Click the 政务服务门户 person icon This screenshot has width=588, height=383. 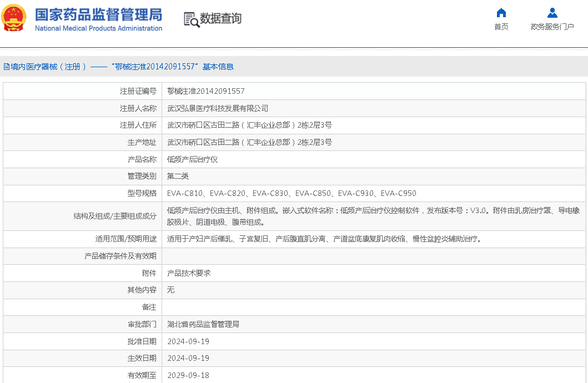coord(552,13)
